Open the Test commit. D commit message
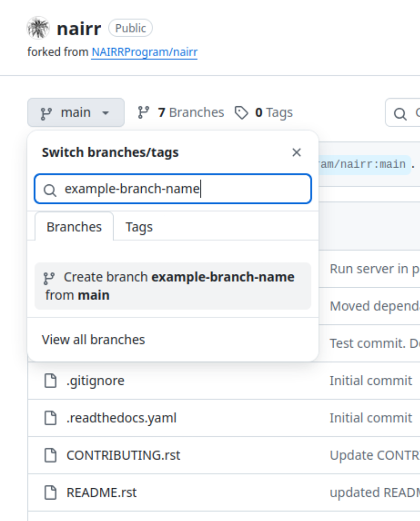The image size is (420, 521). [x=375, y=343]
